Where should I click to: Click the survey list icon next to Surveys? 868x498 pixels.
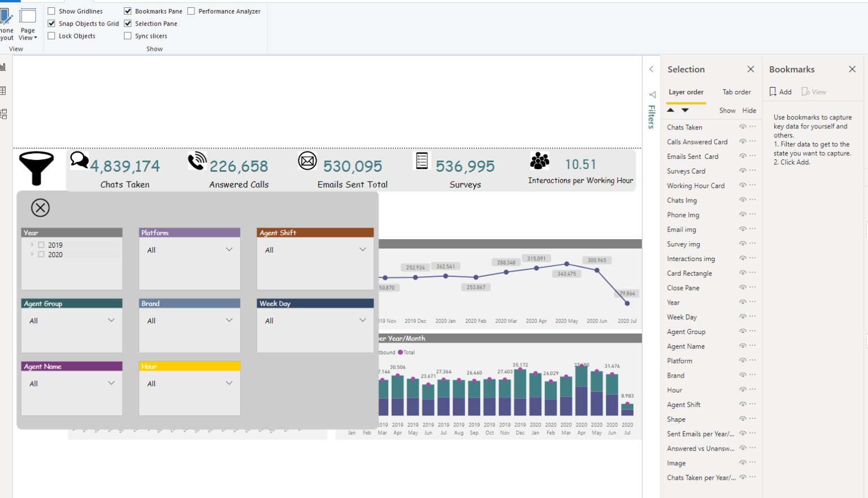(422, 160)
